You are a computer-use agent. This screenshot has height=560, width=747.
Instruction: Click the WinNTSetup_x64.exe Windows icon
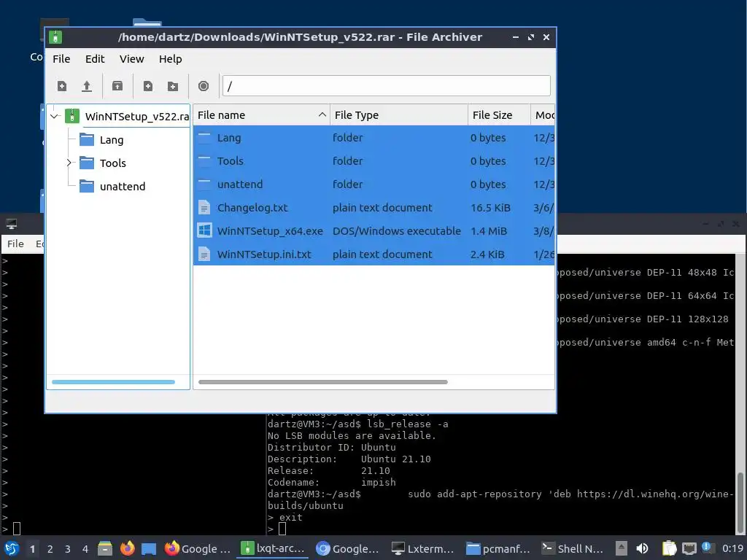(204, 231)
